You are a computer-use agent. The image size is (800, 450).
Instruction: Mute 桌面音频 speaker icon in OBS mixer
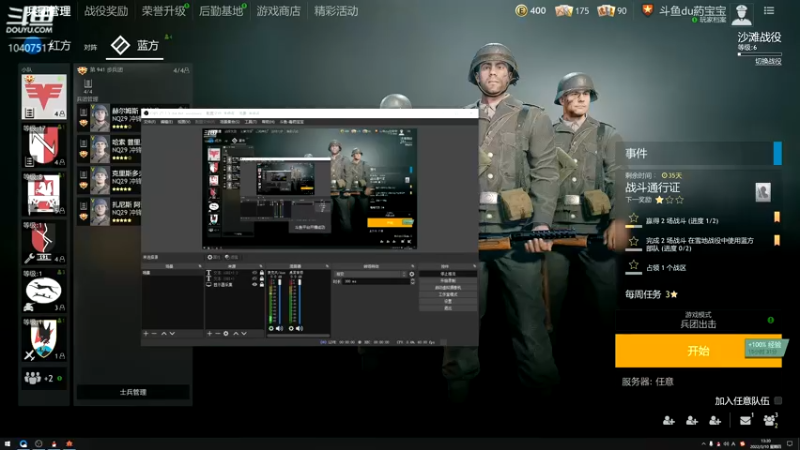point(299,329)
